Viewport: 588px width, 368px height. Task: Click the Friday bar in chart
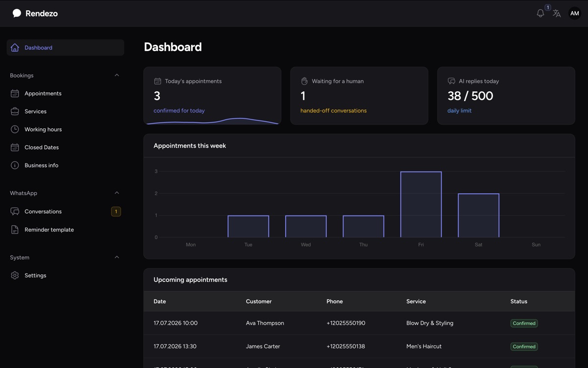[x=421, y=205]
